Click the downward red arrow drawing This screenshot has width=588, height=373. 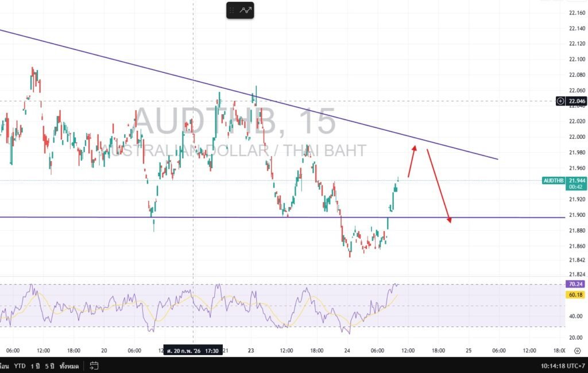pyautogui.click(x=439, y=185)
